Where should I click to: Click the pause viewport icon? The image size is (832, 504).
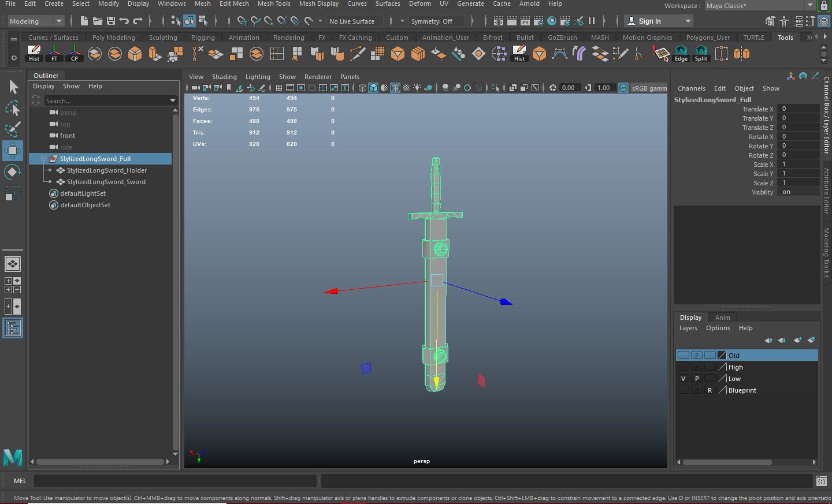pyautogui.click(x=592, y=21)
